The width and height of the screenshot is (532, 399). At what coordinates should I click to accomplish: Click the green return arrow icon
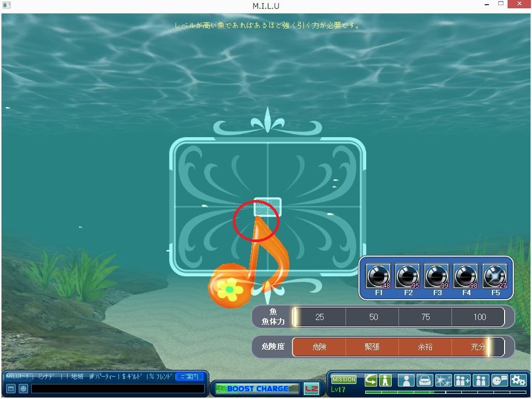(370, 380)
